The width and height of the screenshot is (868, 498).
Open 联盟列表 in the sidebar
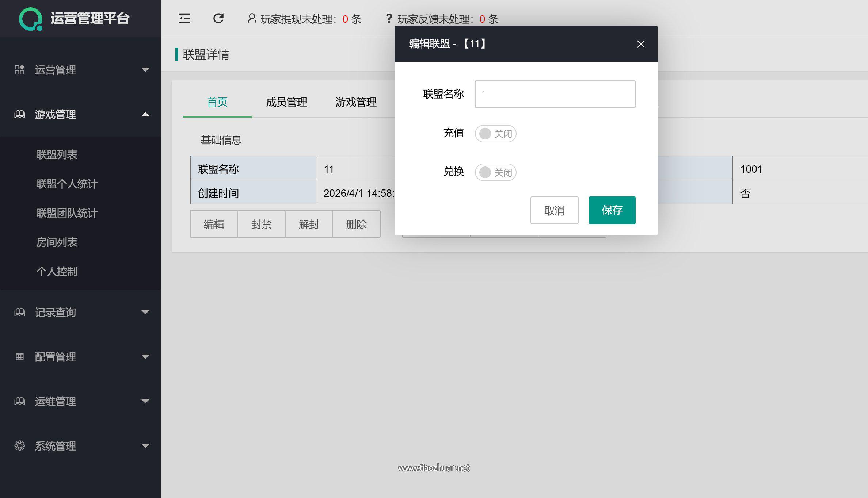point(57,154)
